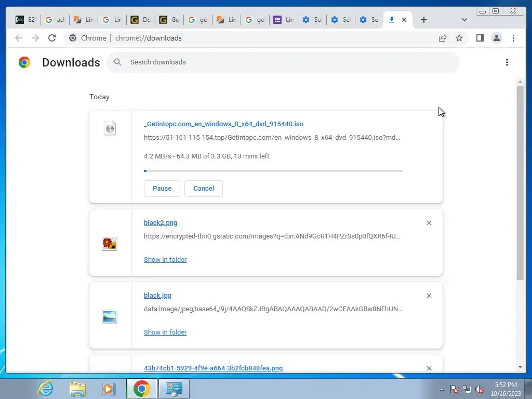Pause the Windows 8 ISO download
This screenshot has height=399, width=532.
[162, 188]
